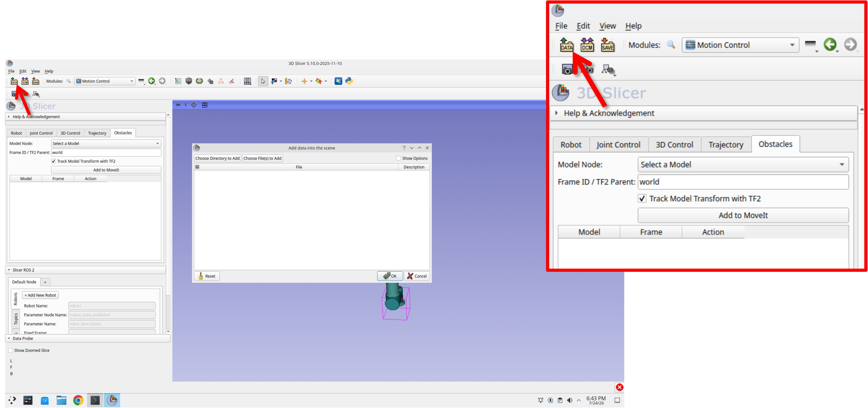Show hidden system tray icons arrow
Viewport: 868px width, 408px height.
[x=579, y=400]
